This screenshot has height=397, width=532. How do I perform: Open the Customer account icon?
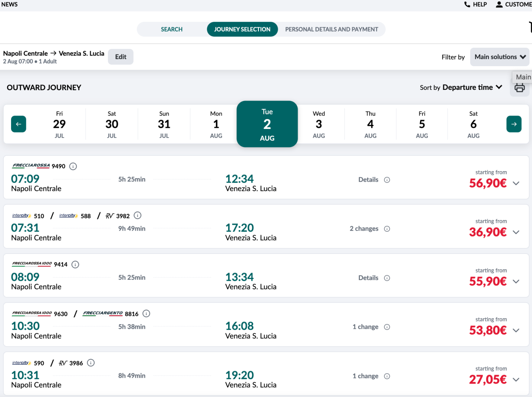(x=499, y=4)
